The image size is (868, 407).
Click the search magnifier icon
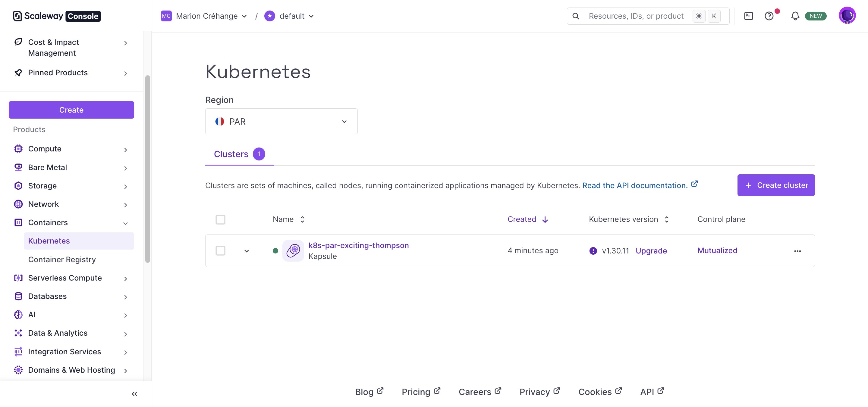click(x=576, y=16)
